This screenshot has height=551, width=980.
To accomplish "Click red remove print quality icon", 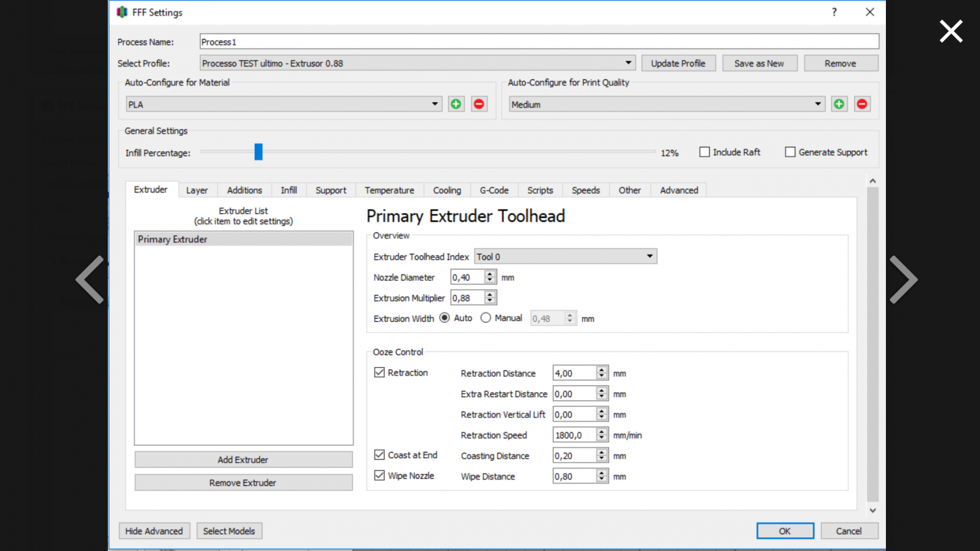I will 862,104.
